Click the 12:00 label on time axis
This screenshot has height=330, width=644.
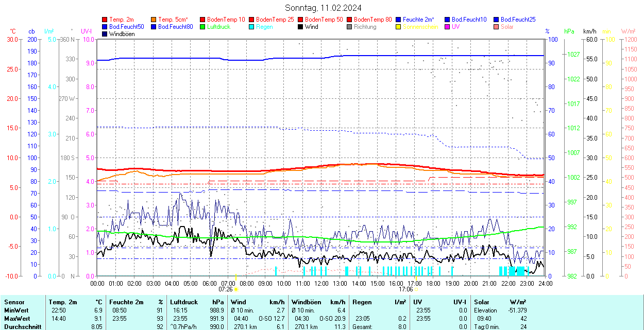tap(321, 283)
